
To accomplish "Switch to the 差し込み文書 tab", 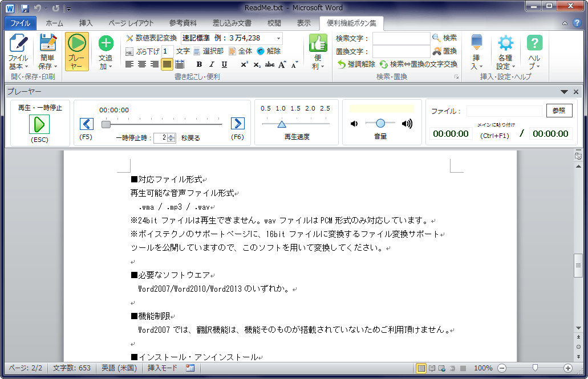I will click(x=232, y=23).
